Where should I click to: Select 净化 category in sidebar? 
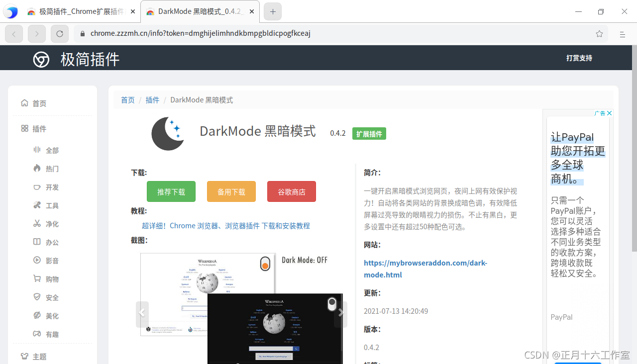52,224
